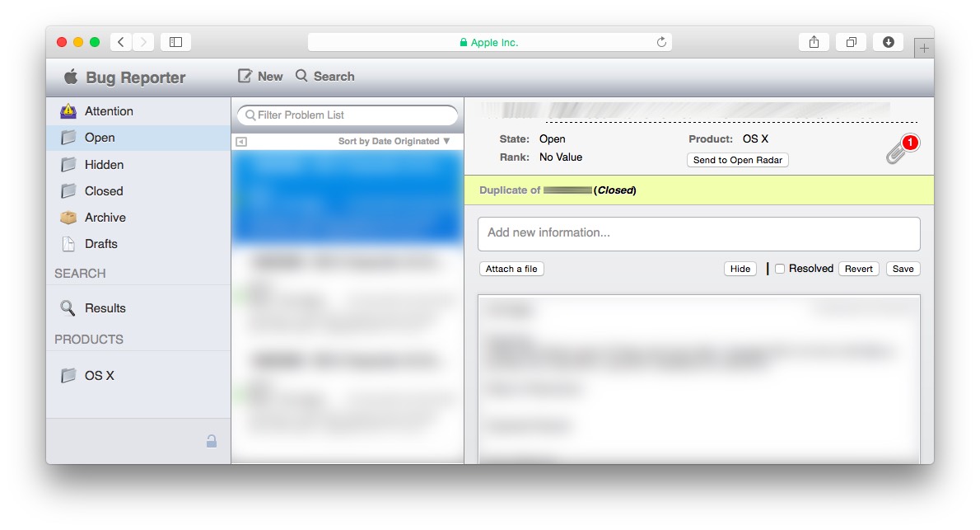
Task: Go forward with Safari forward arrow
Action: click(x=143, y=42)
